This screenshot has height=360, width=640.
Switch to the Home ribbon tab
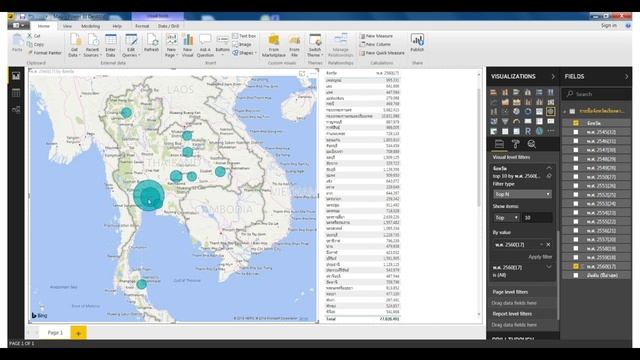point(44,26)
